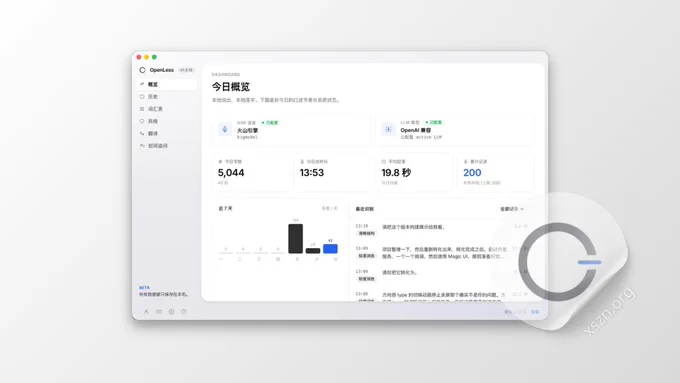This screenshot has width=680, height=383.
Task: Click the blue 200 records value
Action: click(x=472, y=173)
